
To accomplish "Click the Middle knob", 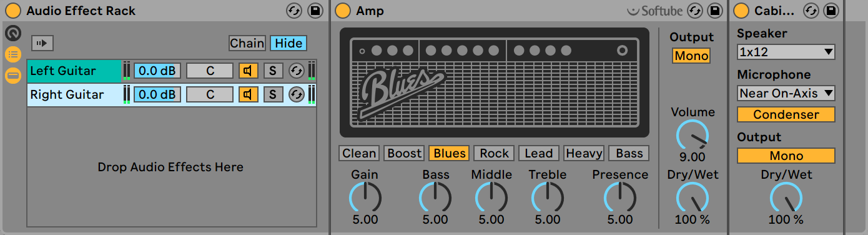I will pyautogui.click(x=491, y=197).
